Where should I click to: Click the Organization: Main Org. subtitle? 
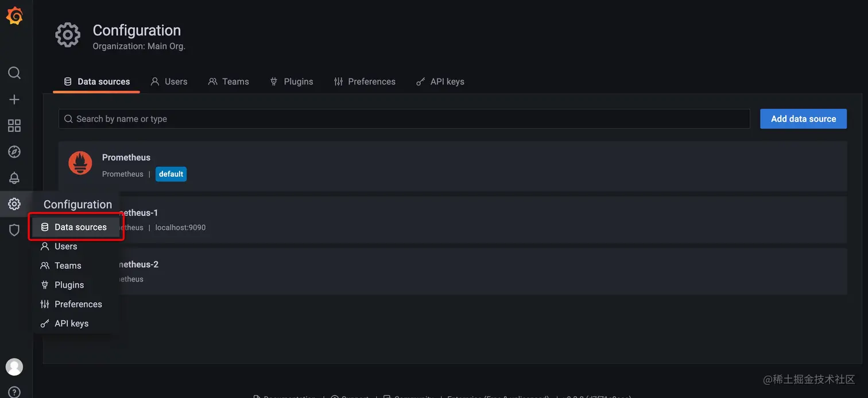click(x=139, y=46)
